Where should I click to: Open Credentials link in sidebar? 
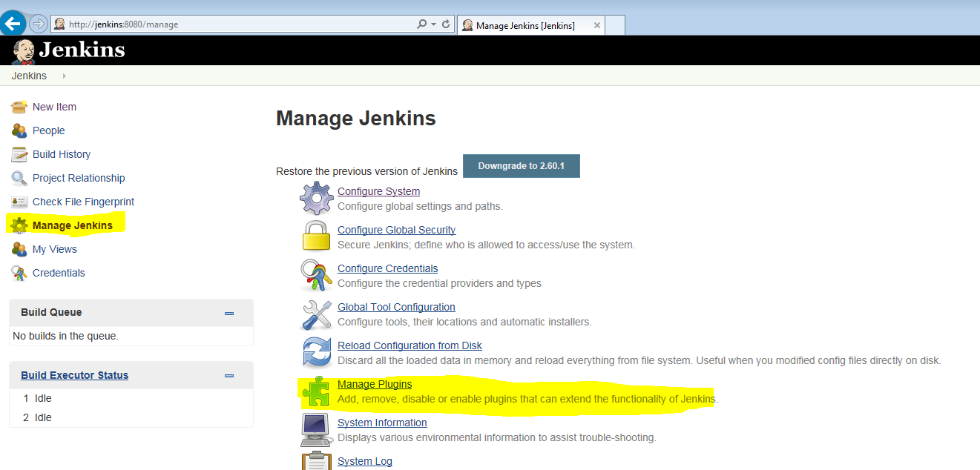coord(59,273)
